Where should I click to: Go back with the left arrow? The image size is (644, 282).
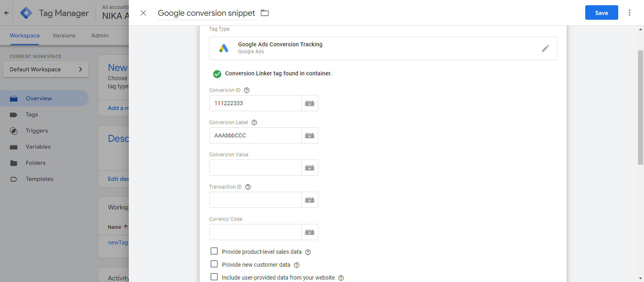(6, 13)
